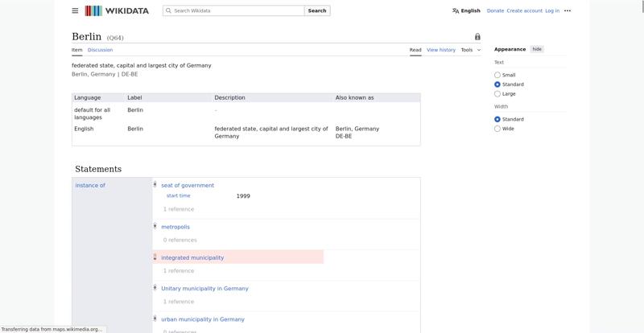Click rank icon beside integrated municipality

click(x=155, y=257)
